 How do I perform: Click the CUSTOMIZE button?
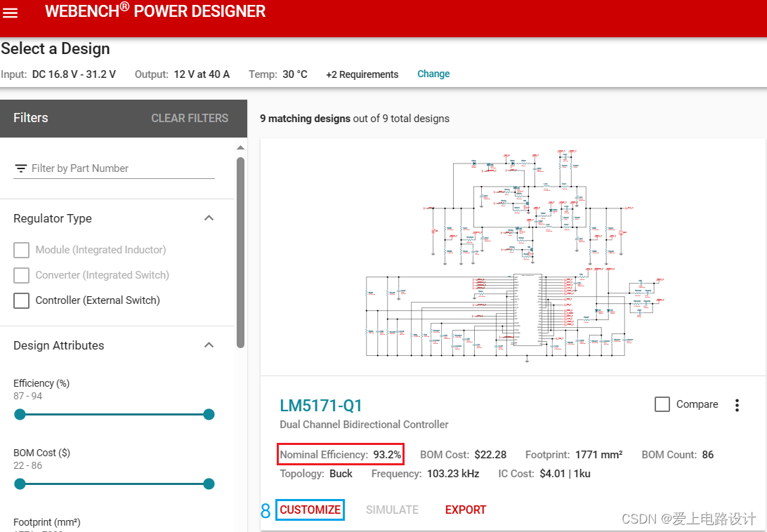(x=310, y=510)
